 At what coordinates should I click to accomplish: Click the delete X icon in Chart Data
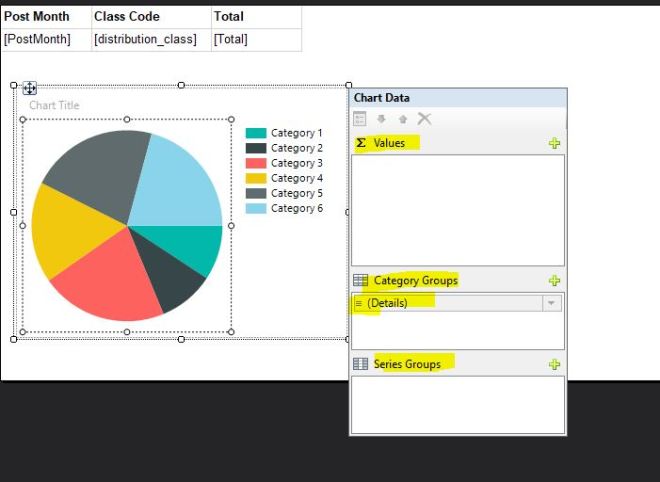[x=424, y=119]
